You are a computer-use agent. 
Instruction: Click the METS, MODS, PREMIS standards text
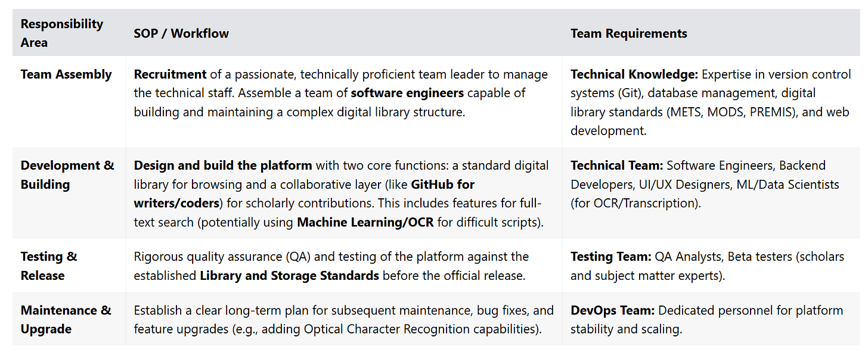coord(718,112)
